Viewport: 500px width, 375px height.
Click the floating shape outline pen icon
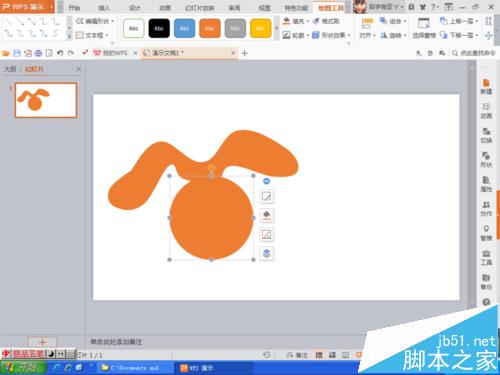[267, 196]
